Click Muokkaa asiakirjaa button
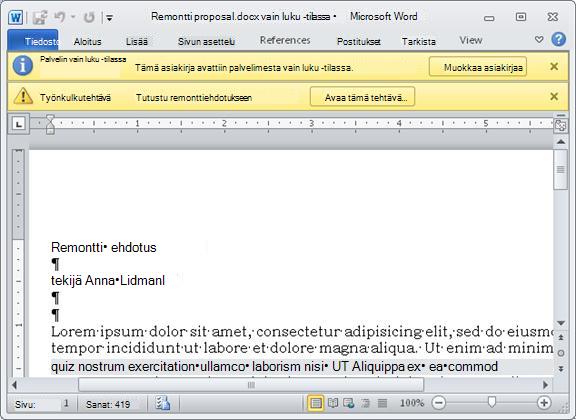Screen dimensions: 576x420 (478, 67)
